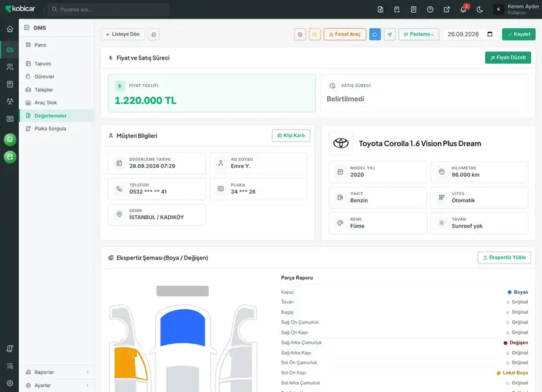Click the Belirtilmedi sales process value
542x392 pixels.
pyautogui.click(x=346, y=99)
